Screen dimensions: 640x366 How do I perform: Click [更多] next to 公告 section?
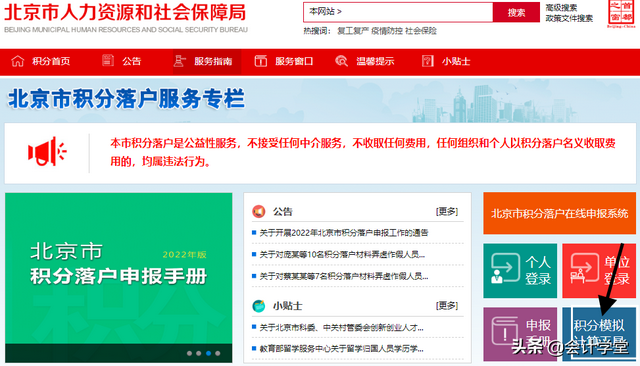[x=447, y=211]
